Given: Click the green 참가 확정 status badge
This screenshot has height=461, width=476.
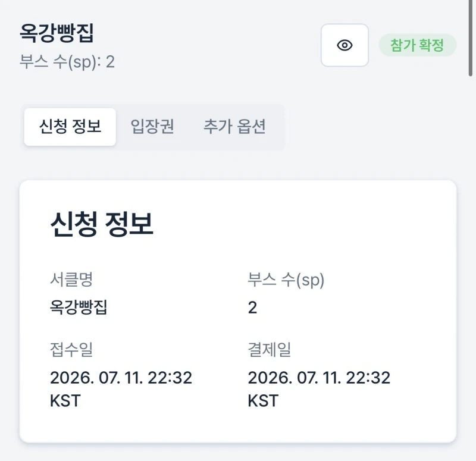Looking at the screenshot, I should (x=418, y=45).
